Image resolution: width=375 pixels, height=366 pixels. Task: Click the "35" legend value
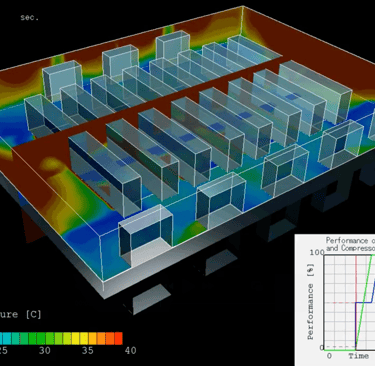click(x=88, y=351)
